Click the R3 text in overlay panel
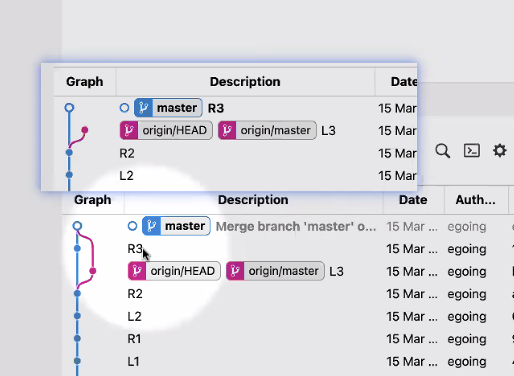 (x=216, y=108)
